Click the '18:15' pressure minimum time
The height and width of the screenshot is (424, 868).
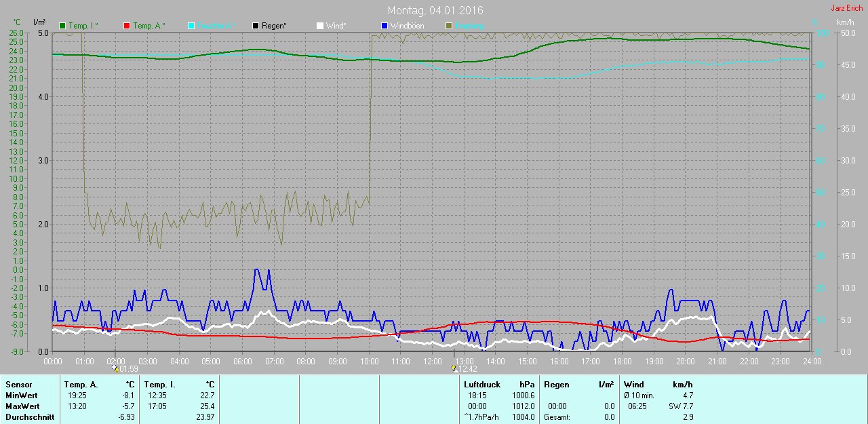click(477, 396)
